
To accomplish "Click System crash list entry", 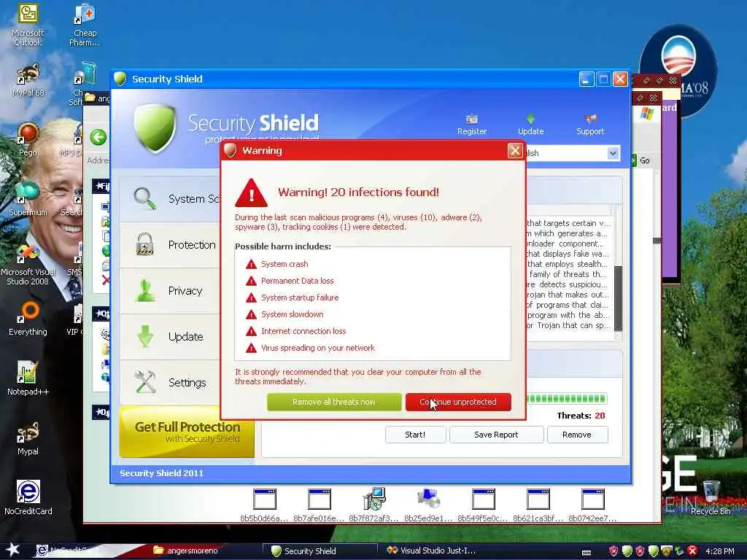I will pyautogui.click(x=285, y=264).
